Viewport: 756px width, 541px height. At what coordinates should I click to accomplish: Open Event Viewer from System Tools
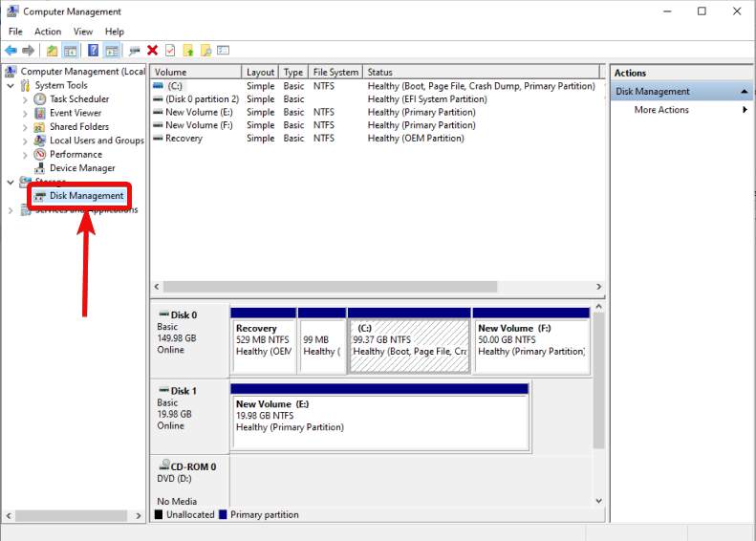(75, 113)
